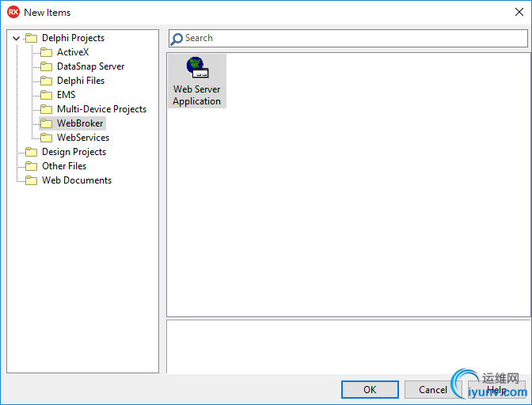Confirm with the OK button
The height and width of the screenshot is (405, 532).
(370, 390)
